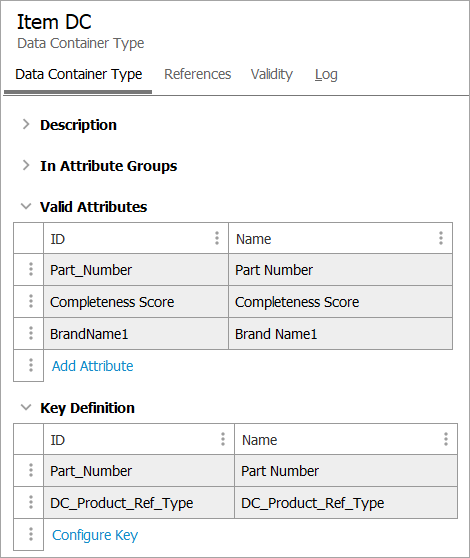Collapse the Valid Attributes section

coord(26,206)
